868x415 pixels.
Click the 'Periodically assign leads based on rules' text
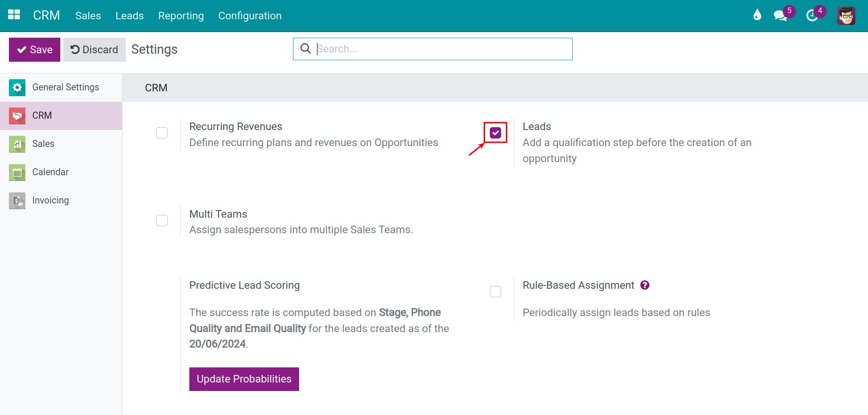point(617,312)
